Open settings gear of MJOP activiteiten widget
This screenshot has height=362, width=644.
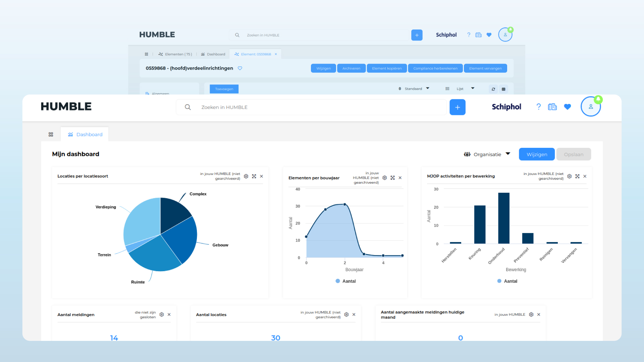click(569, 176)
